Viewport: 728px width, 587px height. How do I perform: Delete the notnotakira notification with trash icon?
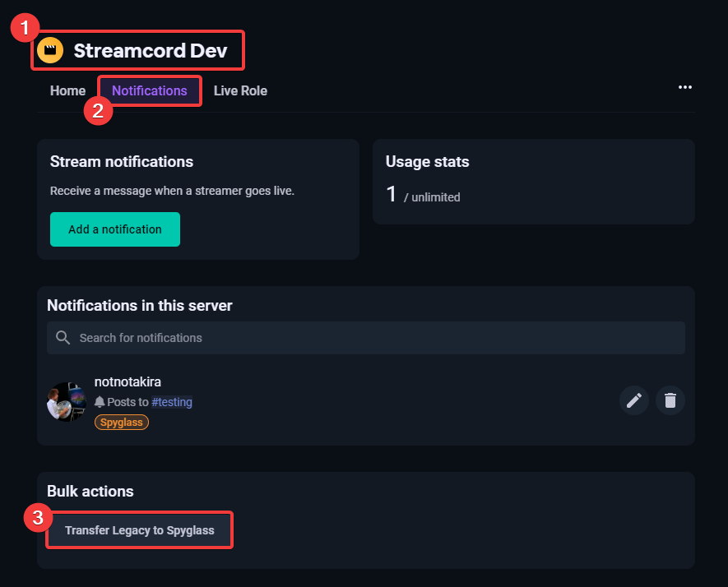670,400
